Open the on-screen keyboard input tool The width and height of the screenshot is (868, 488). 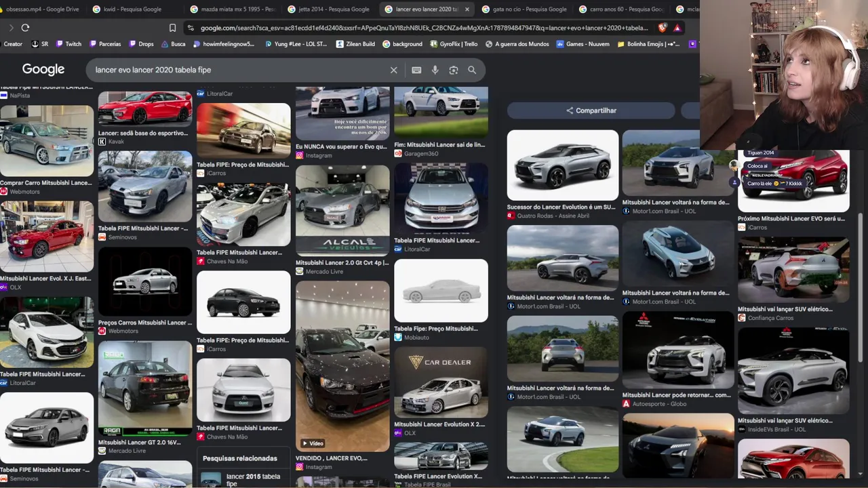tap(416, 70)
